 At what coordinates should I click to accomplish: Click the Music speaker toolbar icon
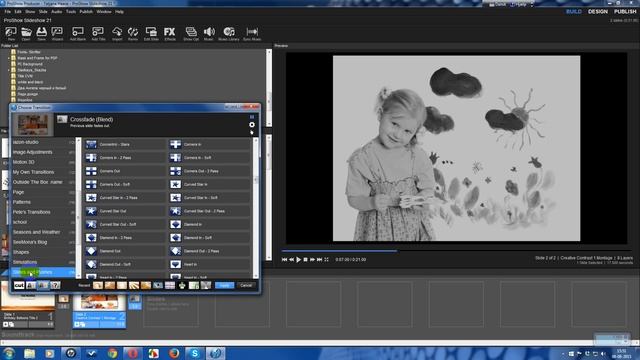209,33
